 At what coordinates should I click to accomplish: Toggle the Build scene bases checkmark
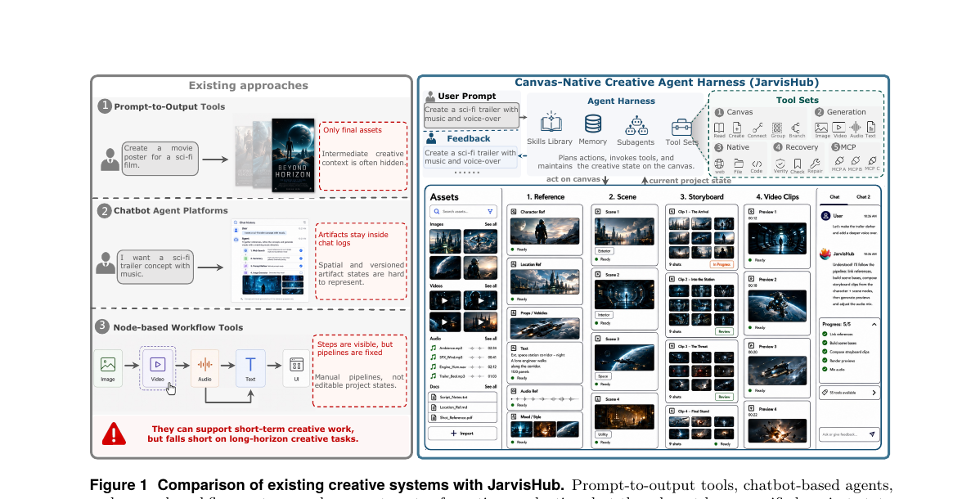click(825, 344)
